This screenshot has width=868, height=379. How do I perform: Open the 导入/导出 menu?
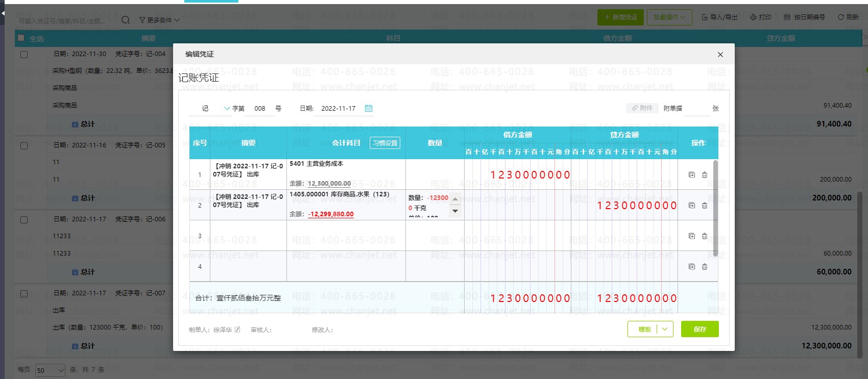click(720, 17)
